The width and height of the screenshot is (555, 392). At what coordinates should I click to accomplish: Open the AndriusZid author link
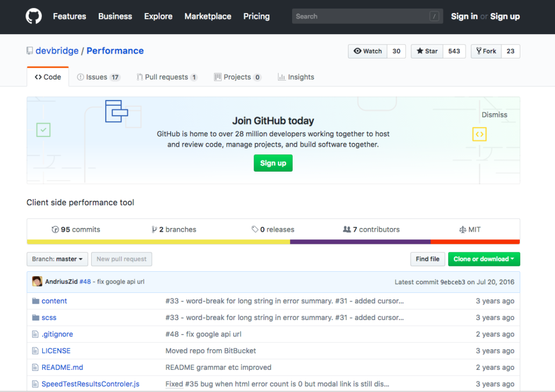tap(61, 282)
